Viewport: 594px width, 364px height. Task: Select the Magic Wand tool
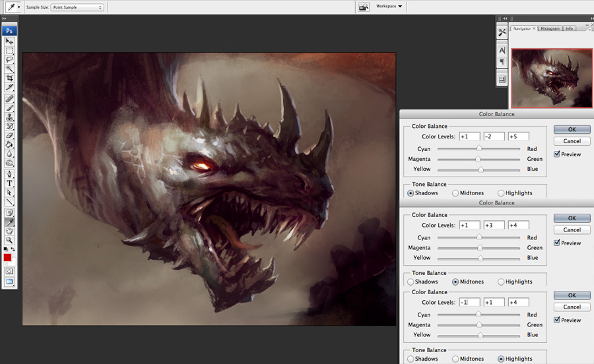9,69
